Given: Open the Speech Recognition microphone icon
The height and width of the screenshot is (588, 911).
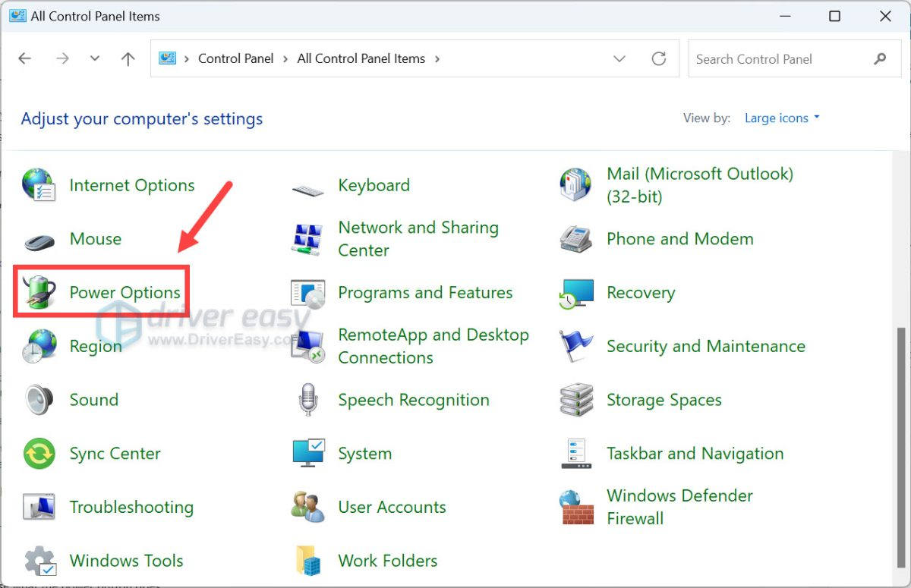Looking at the screenshot, I should (x=307, y=400).
